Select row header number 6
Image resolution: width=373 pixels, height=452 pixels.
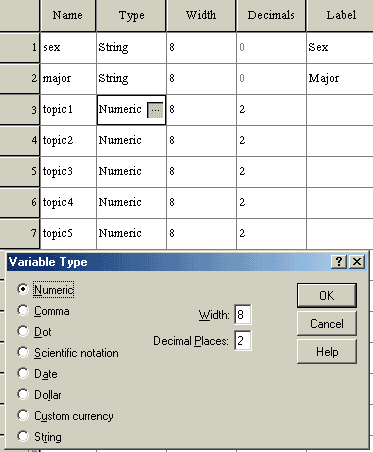20,202
